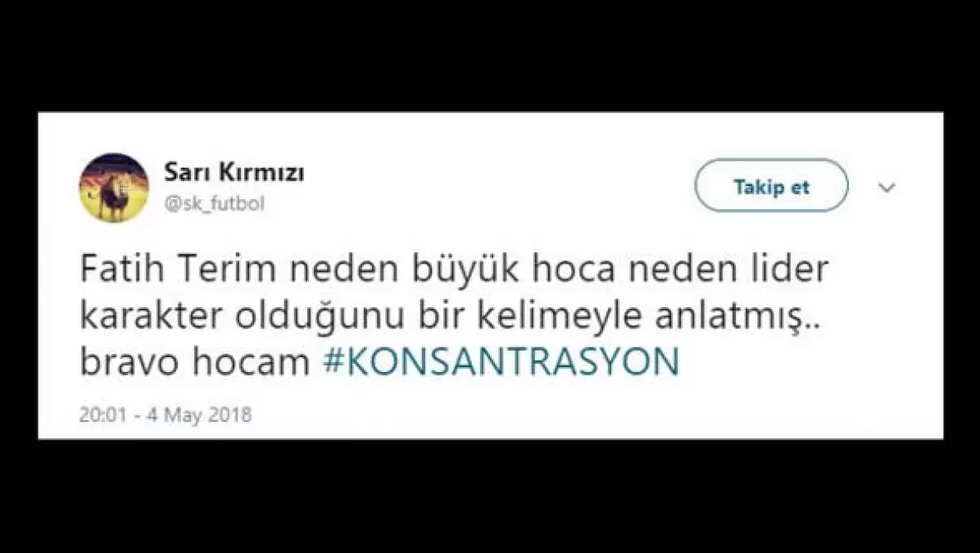Open the lion profile avatar
980x553 pixels.
click(x=114, y=188)
